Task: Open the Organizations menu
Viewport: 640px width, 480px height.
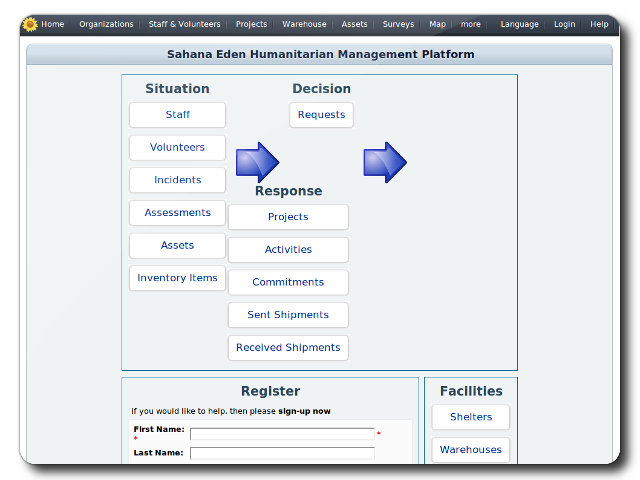Action: tap(106, 24)
